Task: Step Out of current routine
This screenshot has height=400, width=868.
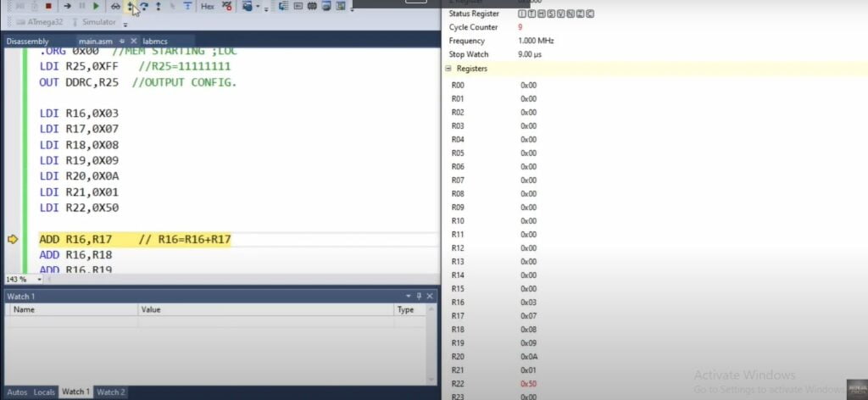Action: coord(159,6)
